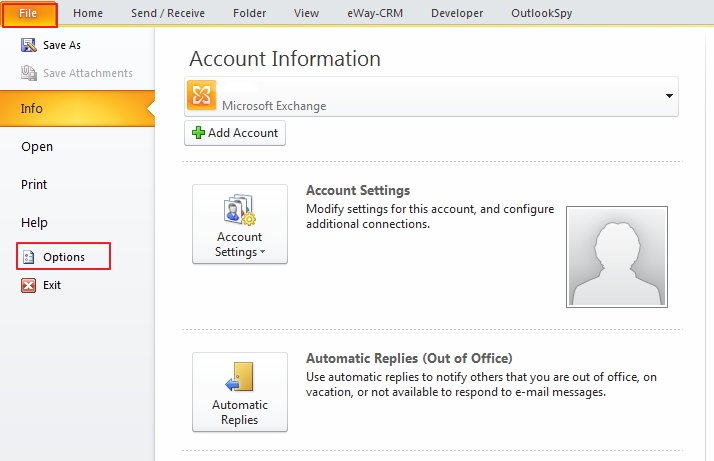Click the Account Settings section heading
714x461 pixels.
click(x=358, y=190)
